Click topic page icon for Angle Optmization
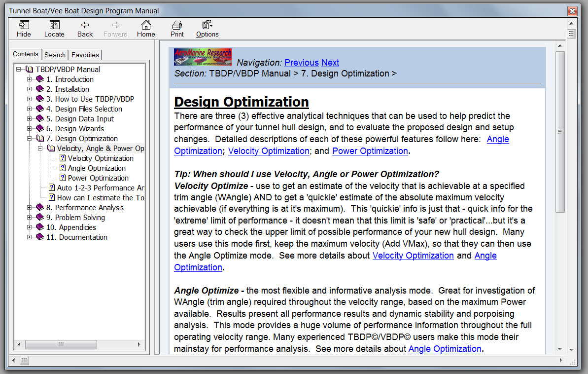 (63, 167)
